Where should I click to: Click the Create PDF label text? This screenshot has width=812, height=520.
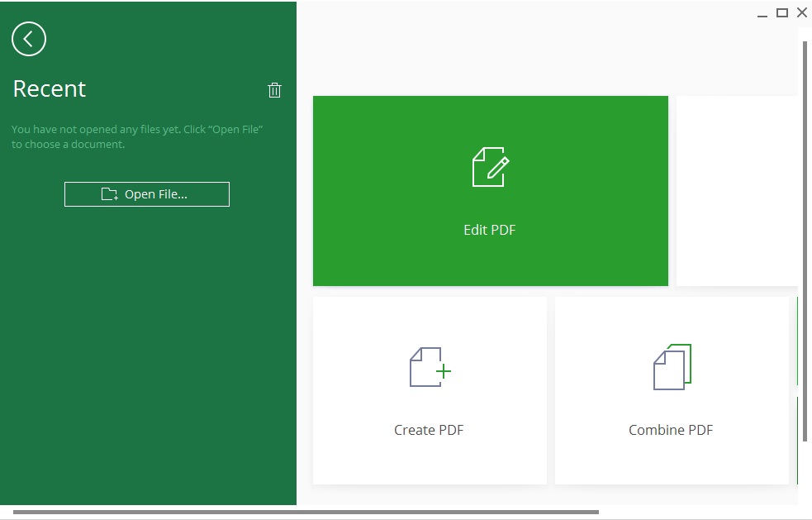[429, 430]
